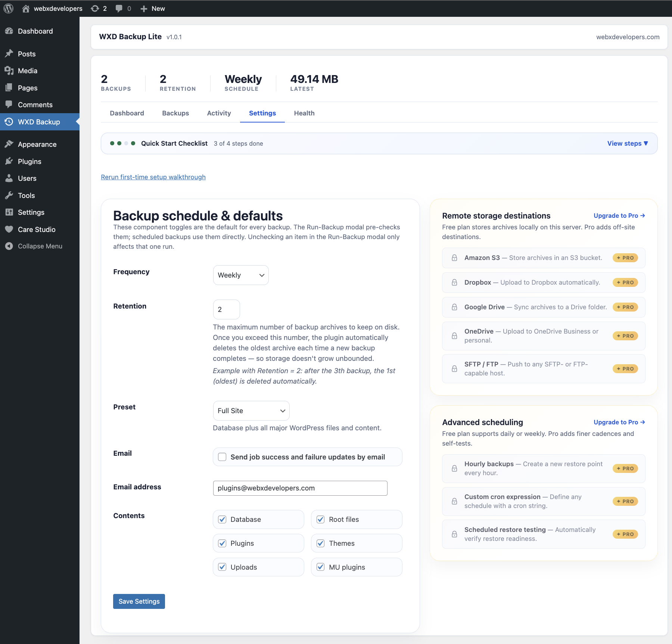Uncheck the Root files checkbox
This screenshot has height=644, width=672.
pos(320,519)
